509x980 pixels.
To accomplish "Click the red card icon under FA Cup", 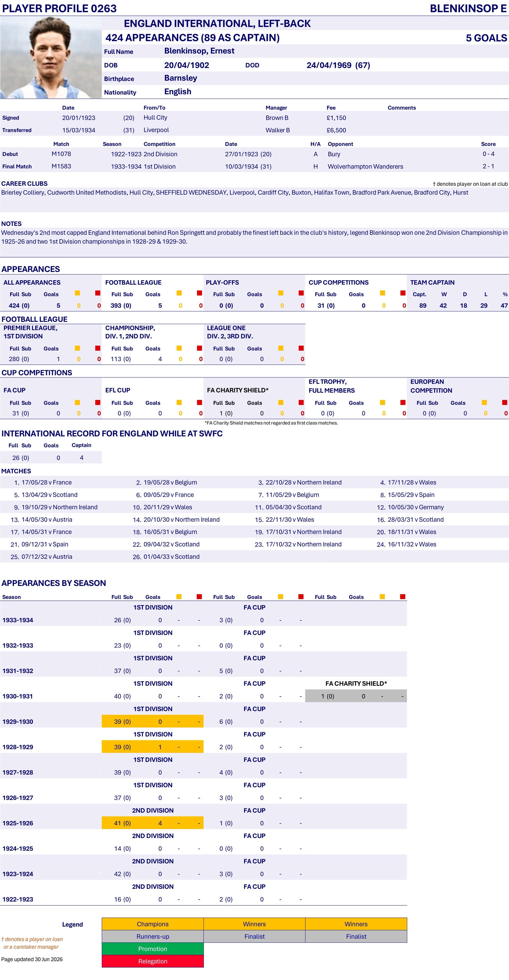I will 98,402.
